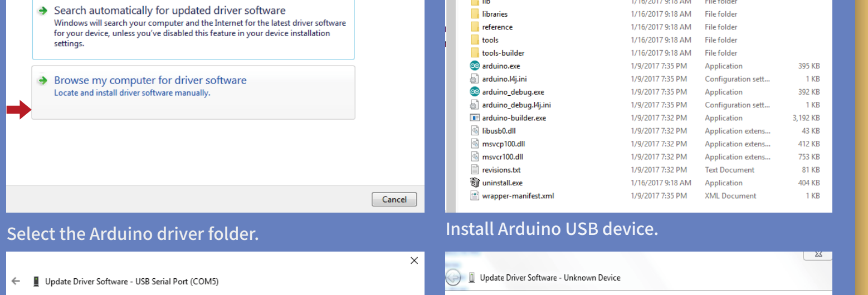Select the libraries file name

click(495, 14)
